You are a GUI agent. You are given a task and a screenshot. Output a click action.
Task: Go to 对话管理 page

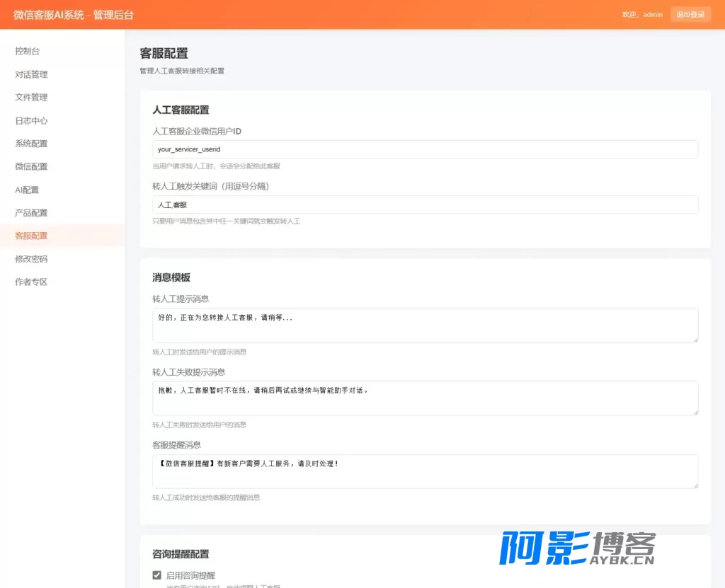31,74
